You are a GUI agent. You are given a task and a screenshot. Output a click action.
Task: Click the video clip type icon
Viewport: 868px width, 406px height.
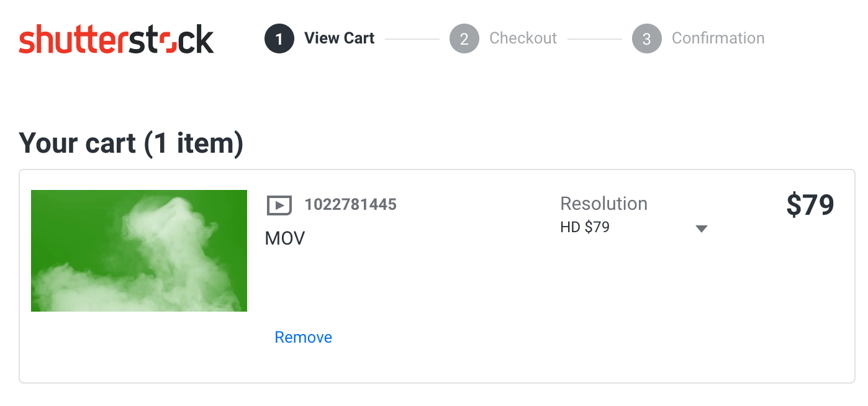pyautogui.click(x=279, y=205)
